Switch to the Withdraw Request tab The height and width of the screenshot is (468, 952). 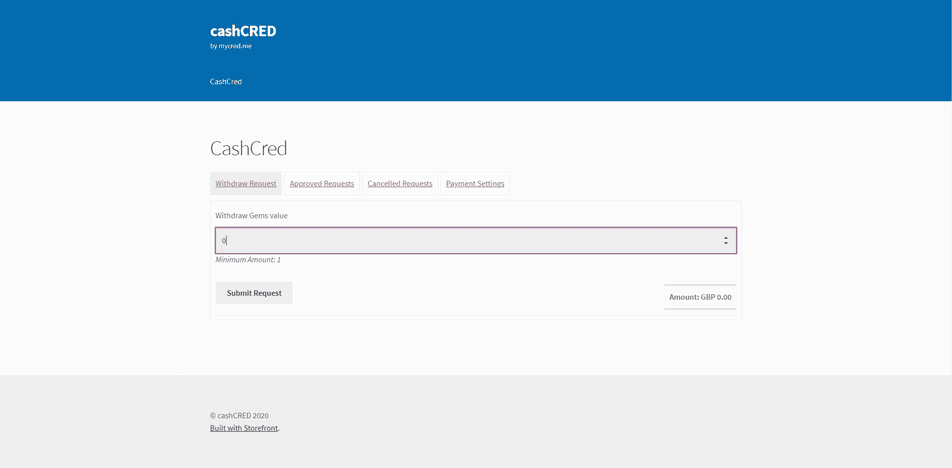click(x=246, y=183)
